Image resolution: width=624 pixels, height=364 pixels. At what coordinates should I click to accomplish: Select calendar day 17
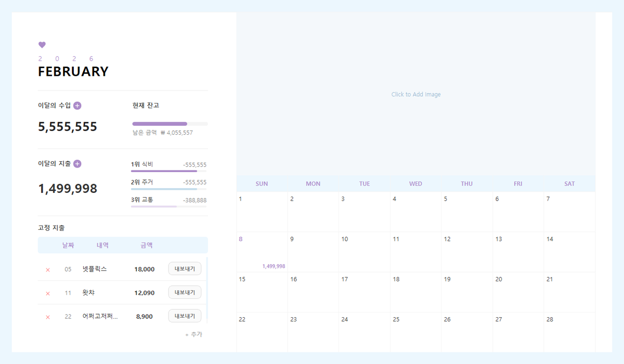(365, 292)
